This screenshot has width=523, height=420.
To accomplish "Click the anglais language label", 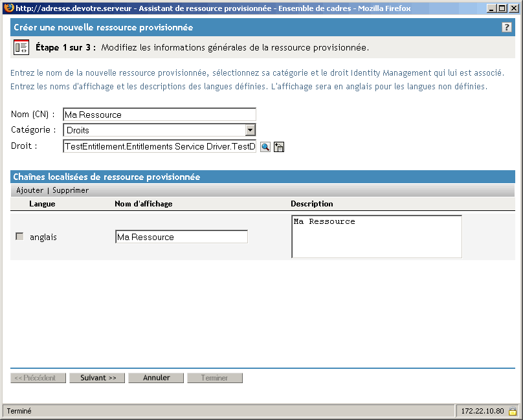I will tap(43, 238).
